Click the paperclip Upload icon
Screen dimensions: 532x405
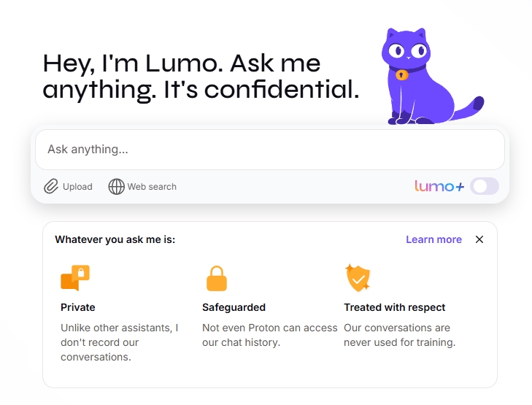coord(51,186)
